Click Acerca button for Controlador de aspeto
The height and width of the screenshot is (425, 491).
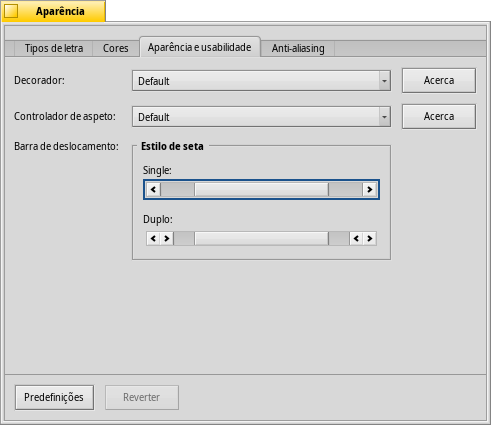coord(439,117)
